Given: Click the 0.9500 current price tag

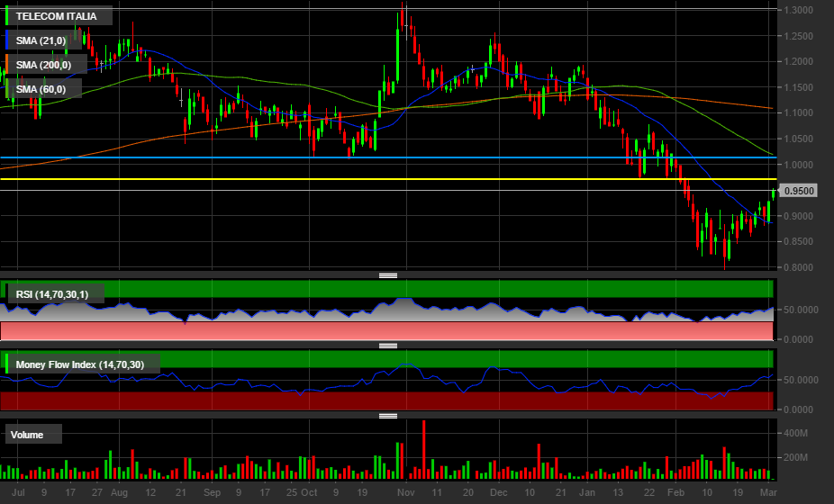Looking at the screenshot, I should tap(799, 190).
